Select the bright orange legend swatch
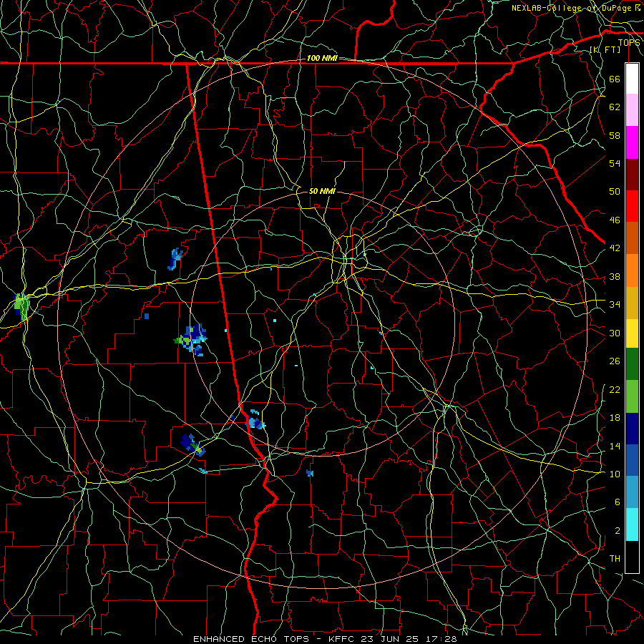Screen dimensions: 644x644 632,270
